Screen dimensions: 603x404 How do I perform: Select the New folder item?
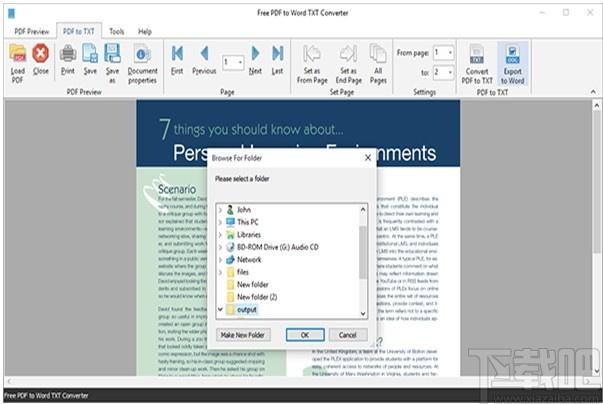(248, 285)
